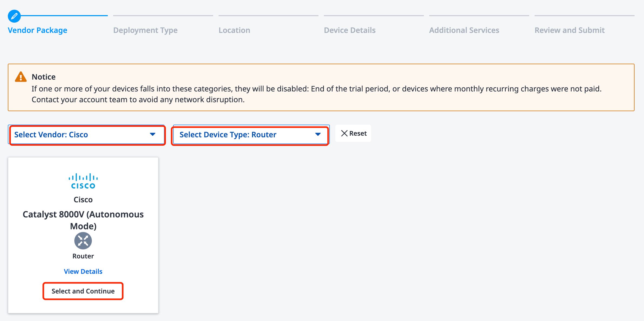Screen dimensions: 644x321
Task: Click the notice sentence about account team
Action: [x=138, y=100]
